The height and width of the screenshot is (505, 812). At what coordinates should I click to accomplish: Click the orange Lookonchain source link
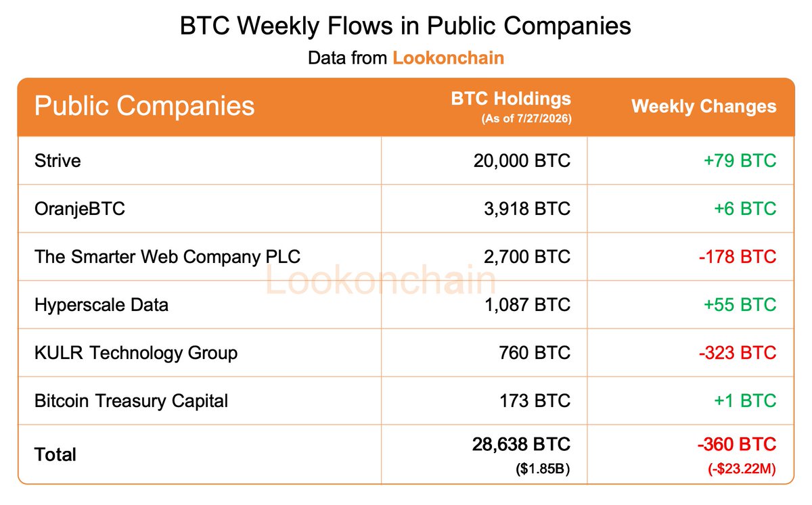(x=448, y=57)
